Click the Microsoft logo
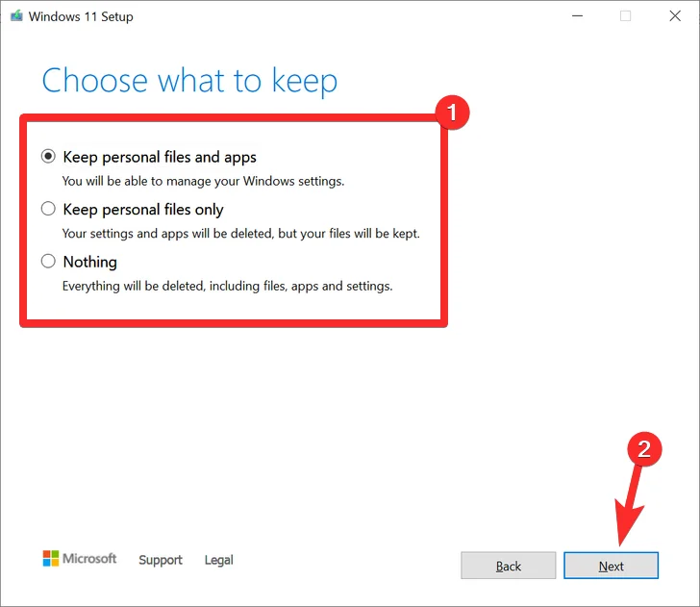This screenshot has height=607, width=700. tap(80, 558)
